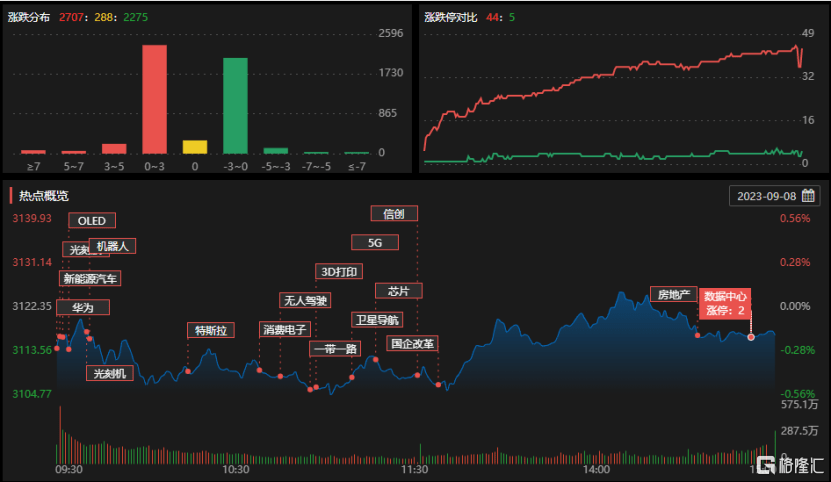Open the 信创 hotspot label
831x482 pixels.
394,213
